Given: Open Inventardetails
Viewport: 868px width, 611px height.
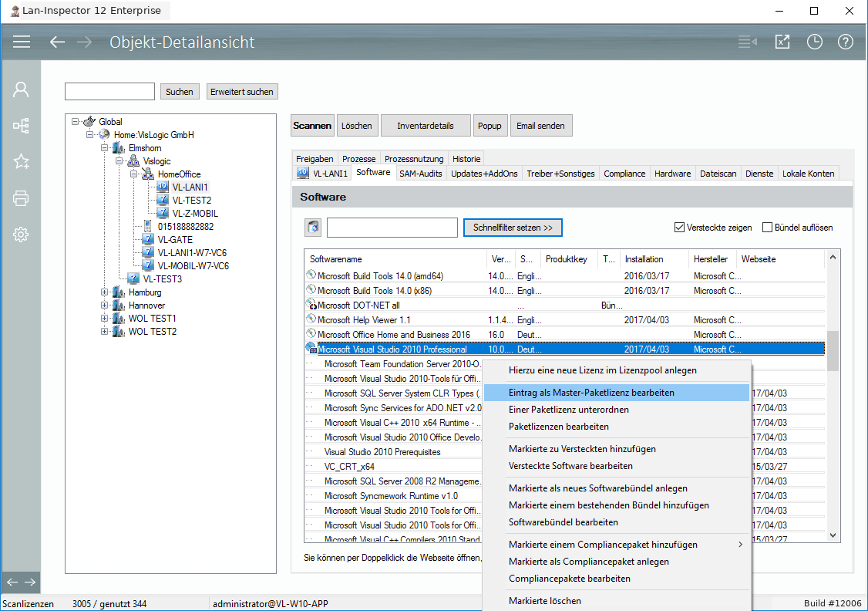Looking at the screenshot, I should 426,126.
